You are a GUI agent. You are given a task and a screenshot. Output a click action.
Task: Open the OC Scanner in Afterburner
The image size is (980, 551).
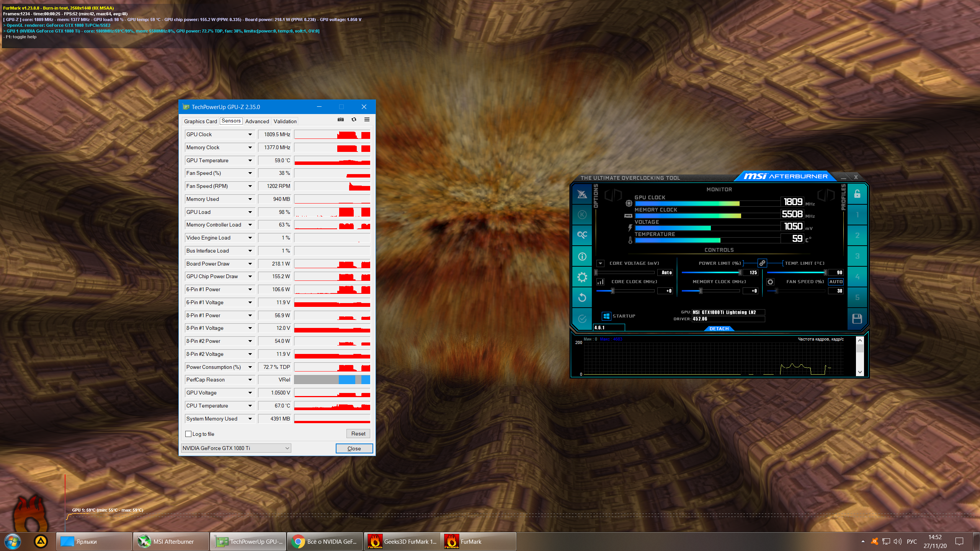pos(582,235)
